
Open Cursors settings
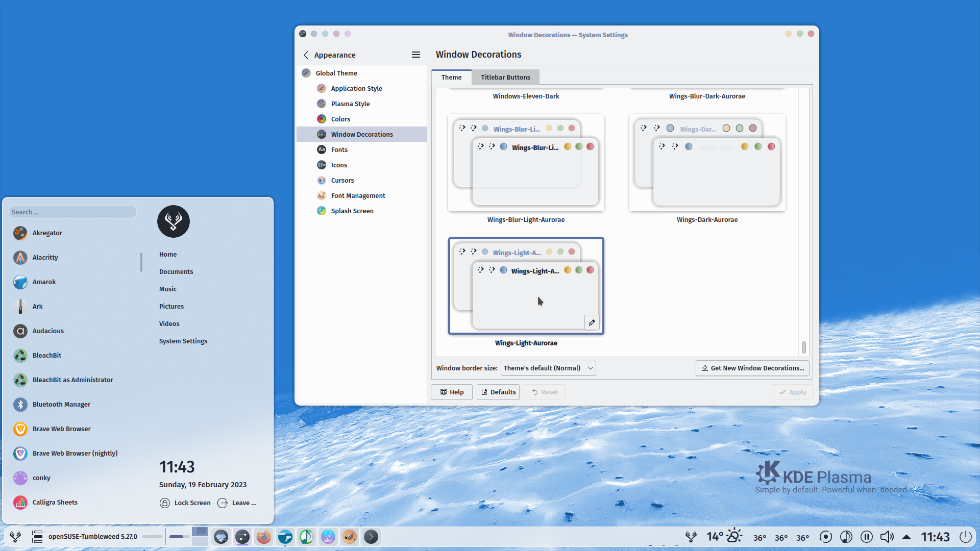(361, 180)
